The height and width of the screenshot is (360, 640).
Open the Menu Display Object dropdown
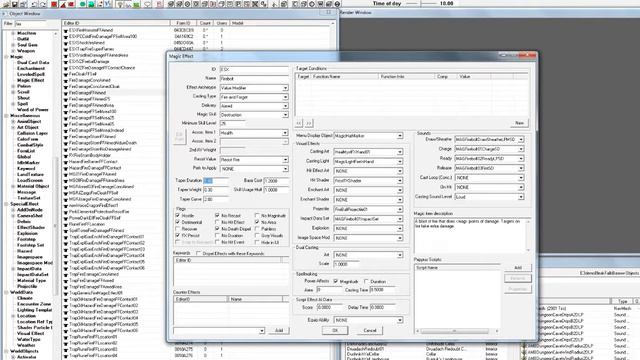[400, 136]
